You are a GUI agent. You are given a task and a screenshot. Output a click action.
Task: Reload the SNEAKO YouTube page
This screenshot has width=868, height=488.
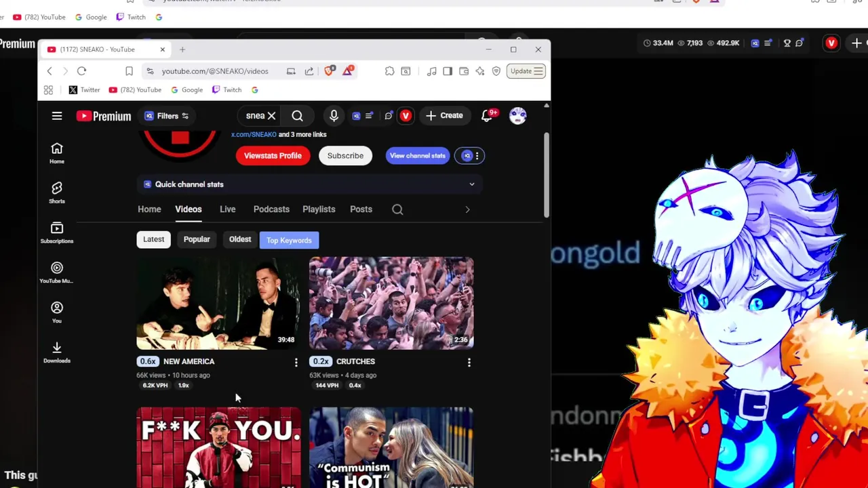81,71
